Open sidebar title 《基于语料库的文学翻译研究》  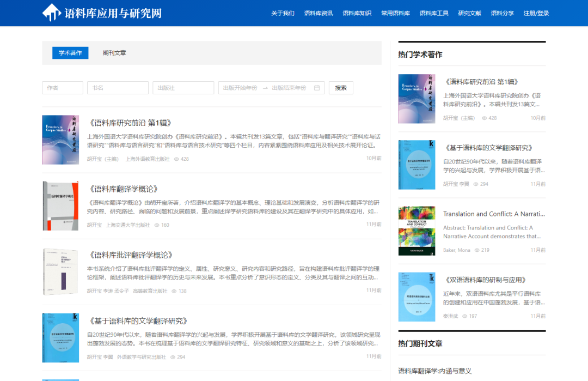(x=488, y=148)
